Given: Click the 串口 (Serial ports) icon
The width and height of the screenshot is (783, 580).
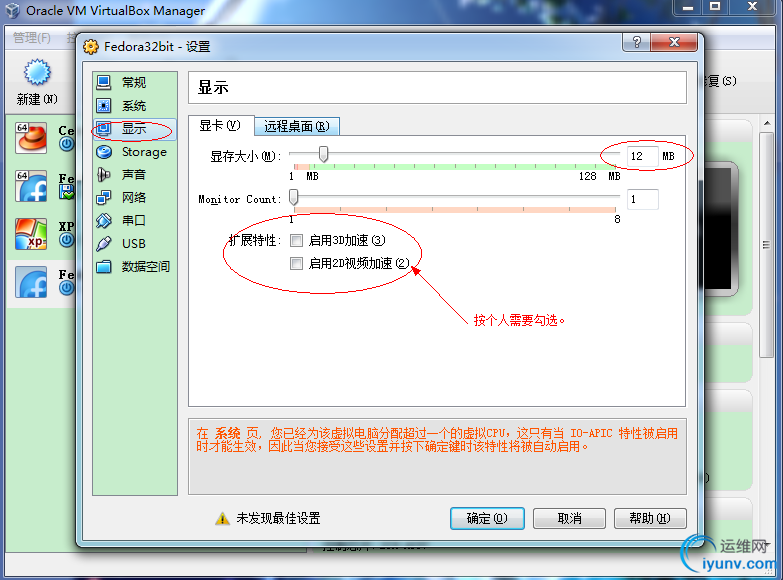Looking at the screenshot, I should 104,220.
